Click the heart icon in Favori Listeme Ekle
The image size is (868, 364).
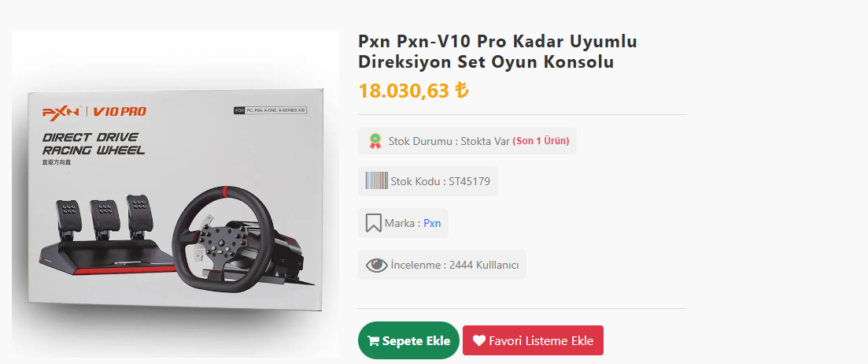pyautogui.click(x=478, y=340)
